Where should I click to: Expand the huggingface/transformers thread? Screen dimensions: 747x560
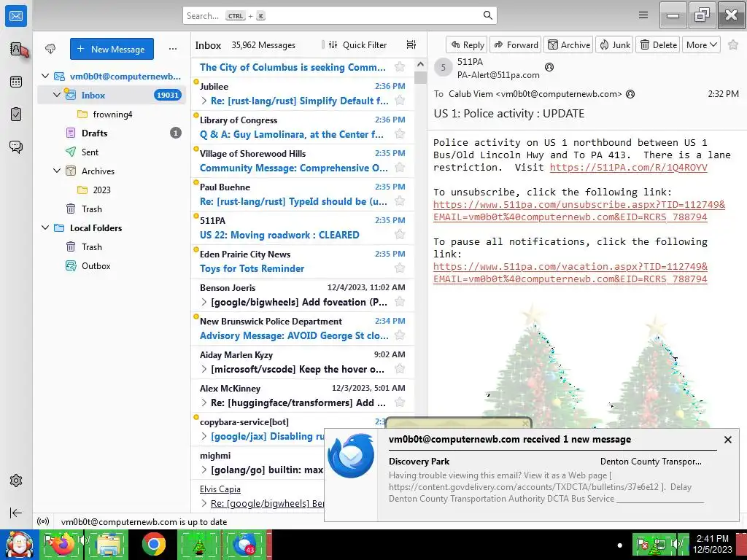coord(204,402)
